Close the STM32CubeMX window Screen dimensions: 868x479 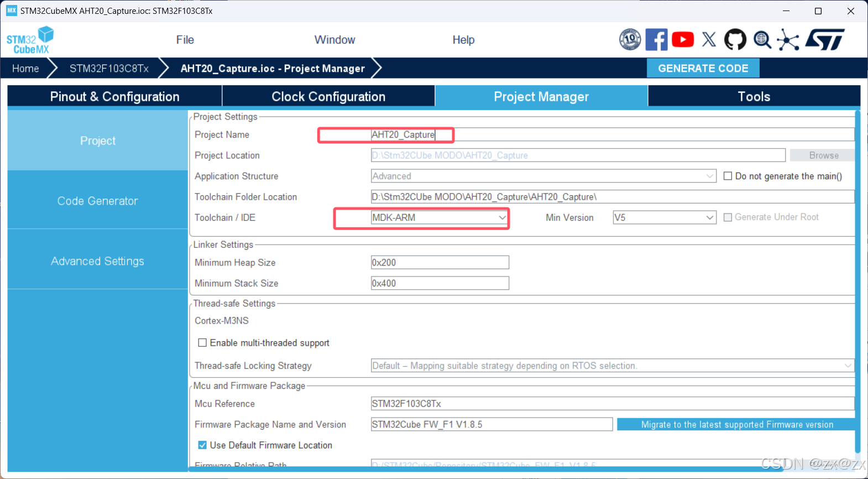[851, 11]
